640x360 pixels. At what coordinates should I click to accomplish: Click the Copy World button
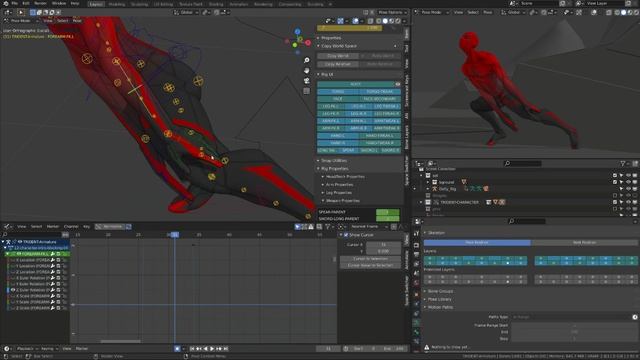point(338,56)
